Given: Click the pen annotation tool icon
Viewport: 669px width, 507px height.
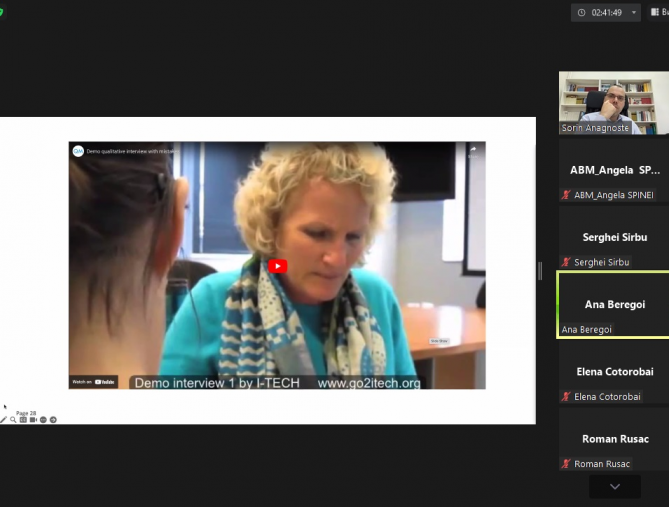Looking at the screenshot, I should pos(3,420).
